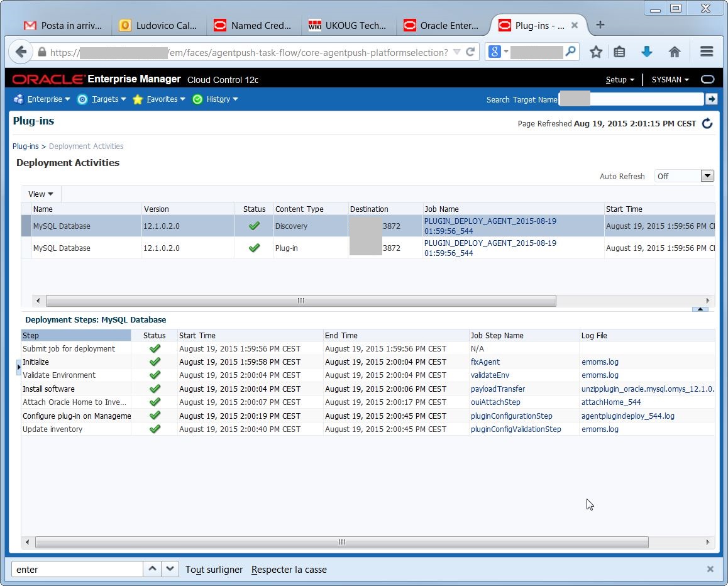Open the emoms.log link in Update inventory row
The image size is (728, 586).
coord(600,429)
